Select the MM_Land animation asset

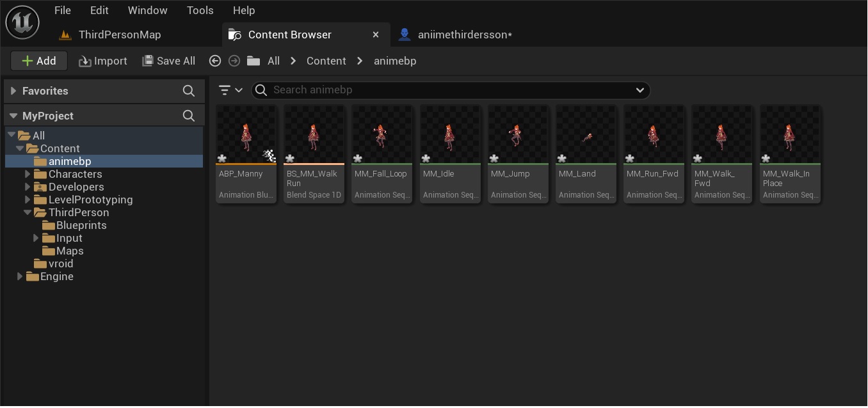(x=586, y=154)
